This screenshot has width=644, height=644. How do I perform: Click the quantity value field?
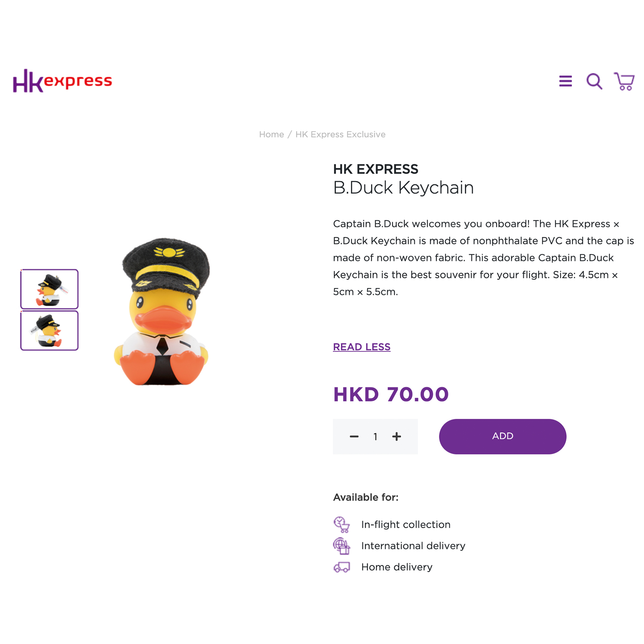[x=375, y=436]
